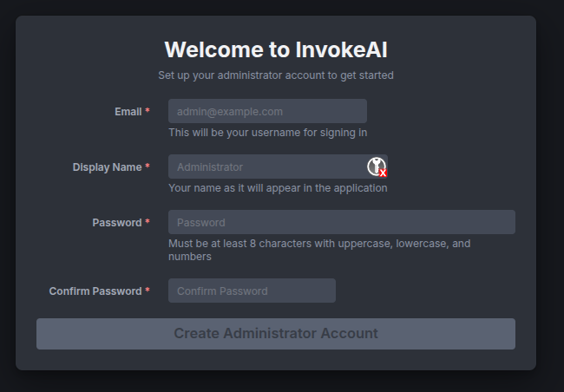The width and height of the screenshot is (564, 392).
Task: Click the 'This will be your username' hint text
Action: [x=267, y=133]
